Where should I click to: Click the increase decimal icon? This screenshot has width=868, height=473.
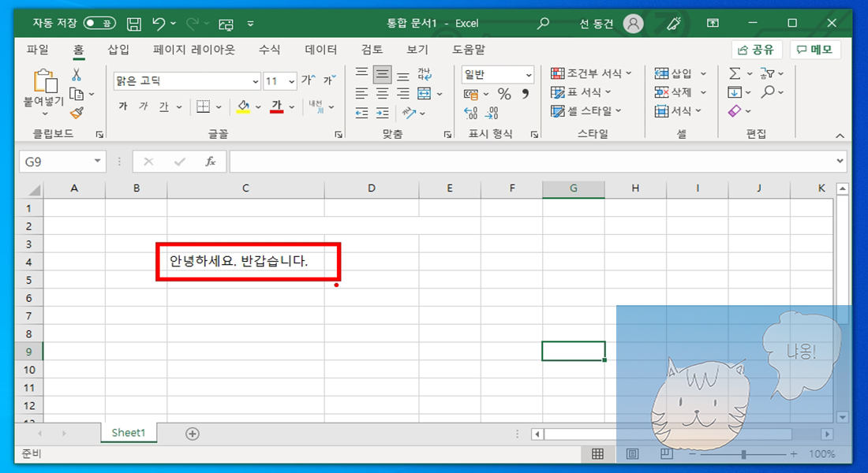470,114
